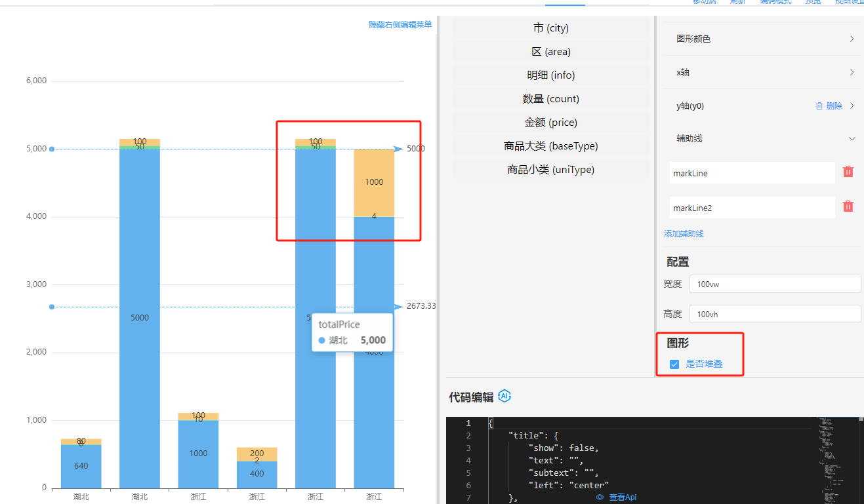The width and height of the screenshot is (864, 504).
Task: Click the 高度 input field with 100vh
Action: point(775,315)
